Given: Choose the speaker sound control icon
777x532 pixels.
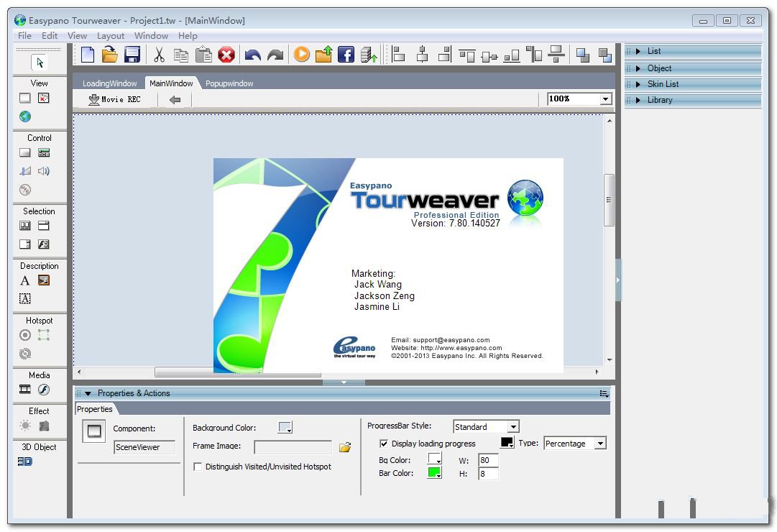Looking at the screenshot, I should pyautogui.click(x=44, y=171).
